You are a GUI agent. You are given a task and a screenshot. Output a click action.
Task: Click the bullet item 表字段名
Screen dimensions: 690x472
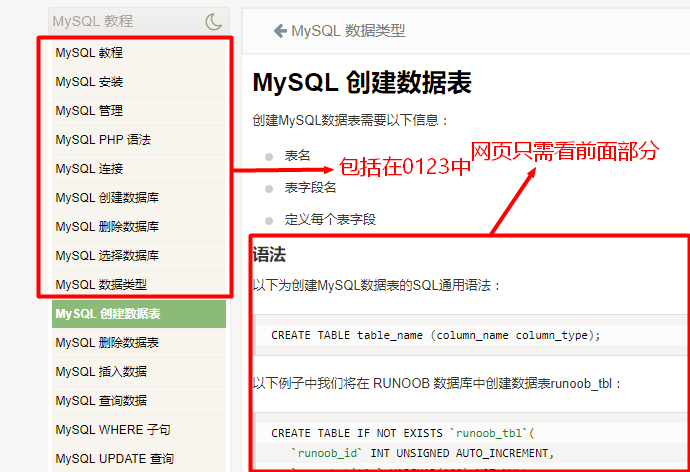tap(310, 188)
